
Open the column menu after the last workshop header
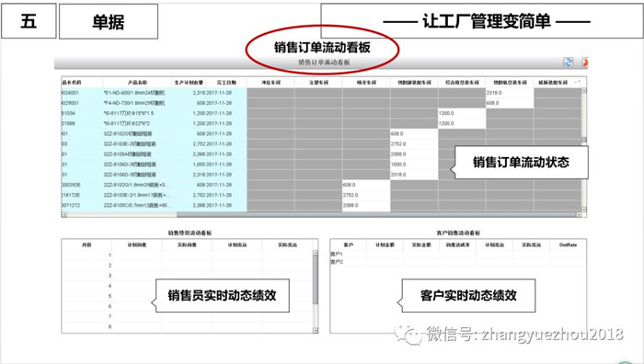578,82
